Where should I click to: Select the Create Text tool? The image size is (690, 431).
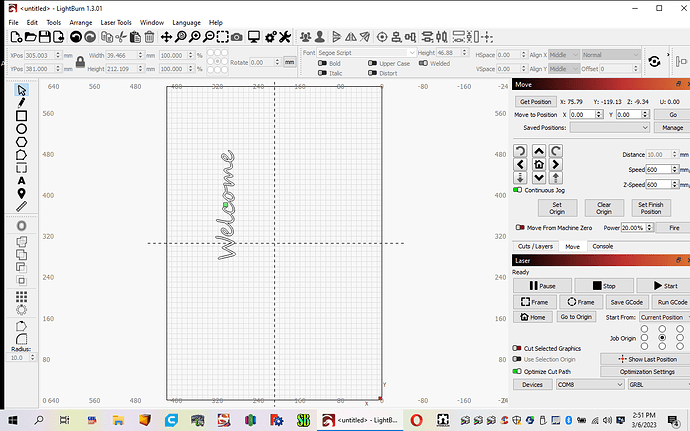(x=21, y=181)
